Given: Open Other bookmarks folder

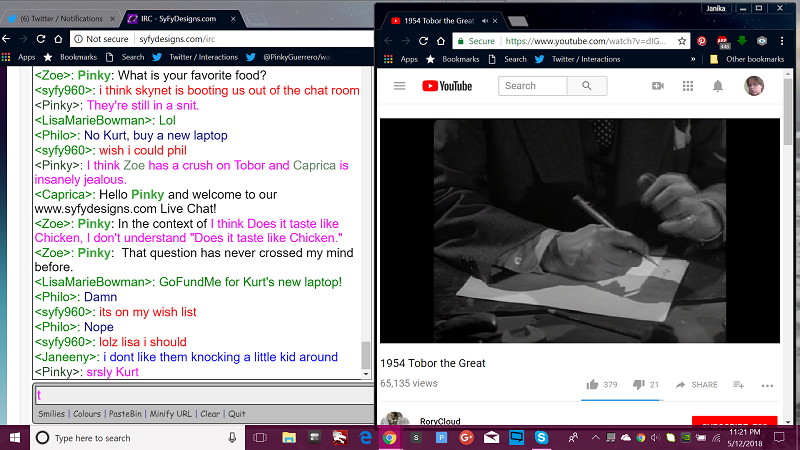Looking at the screenshot, I should point(747,59).
